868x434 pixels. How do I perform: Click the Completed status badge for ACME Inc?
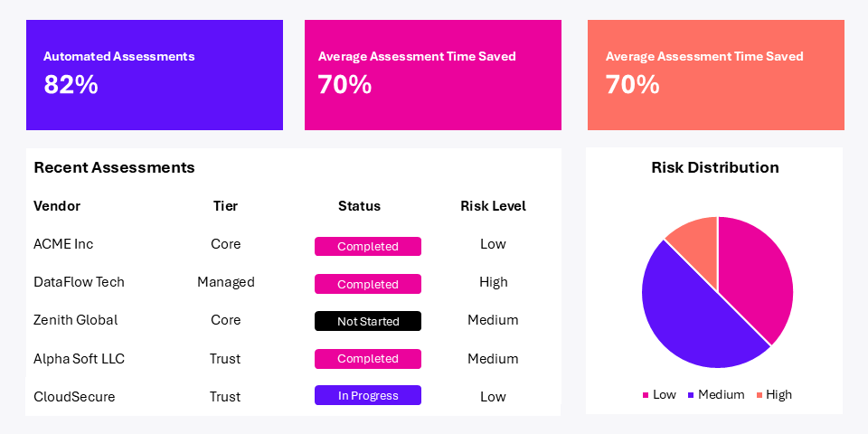[x=367, y=246]
